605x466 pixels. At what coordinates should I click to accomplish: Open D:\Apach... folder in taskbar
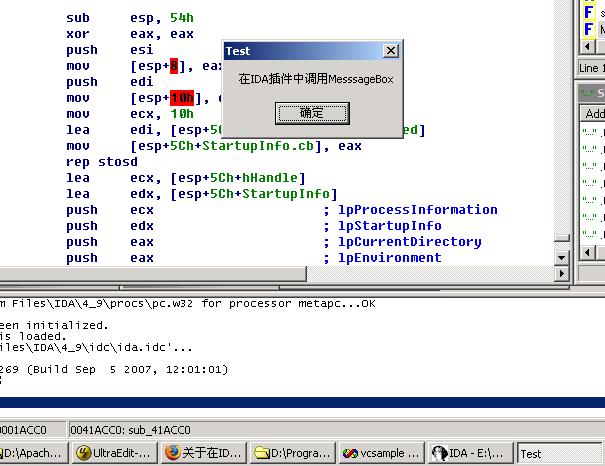click(x=34, y=453)
